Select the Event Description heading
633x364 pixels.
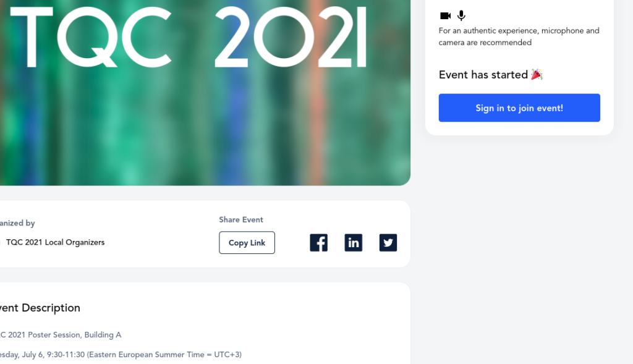tap(40, 308)
